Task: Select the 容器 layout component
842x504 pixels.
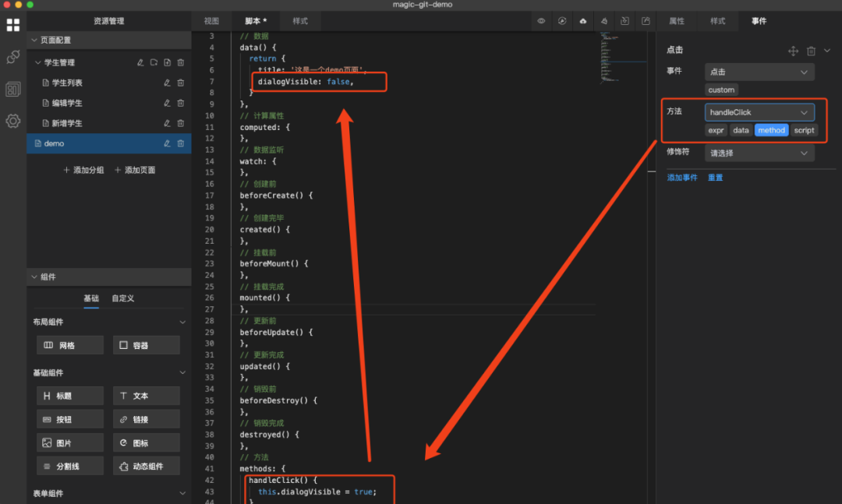Action: point(147,345)
